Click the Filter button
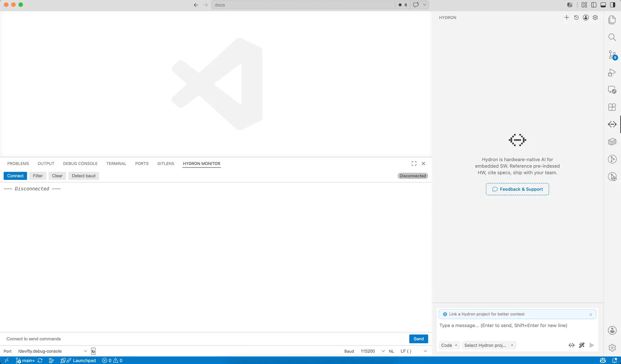The height and width of the screenshot is (364, 621). point(38,176)
